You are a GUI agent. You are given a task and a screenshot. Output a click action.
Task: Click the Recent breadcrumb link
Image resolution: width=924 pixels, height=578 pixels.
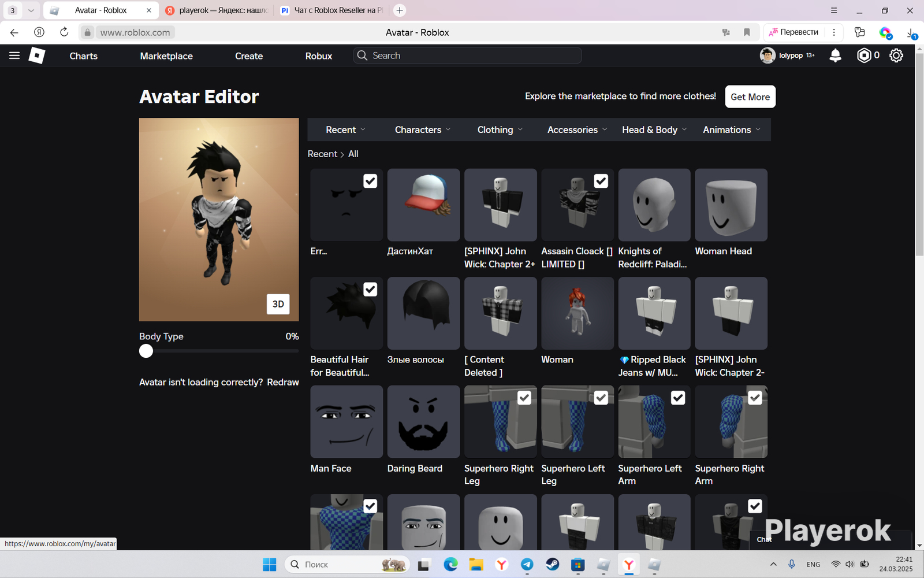[322, 154]
